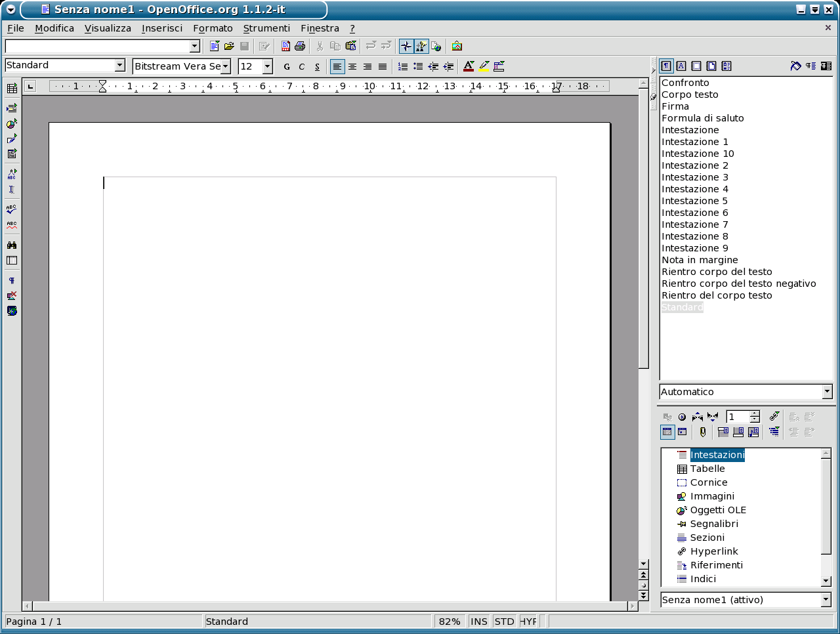Open the Formato menu
The width and height of the screenshot is (840, 634).
tap(213, 28)
